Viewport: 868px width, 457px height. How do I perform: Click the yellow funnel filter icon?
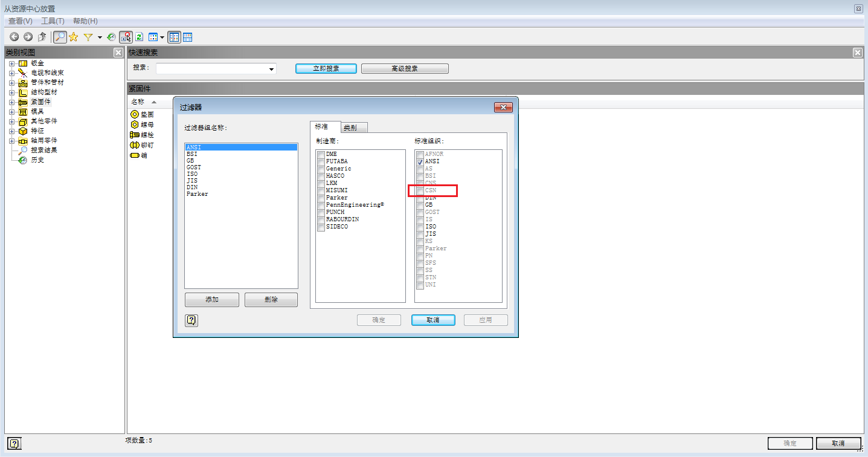click(x=88, y=37)
